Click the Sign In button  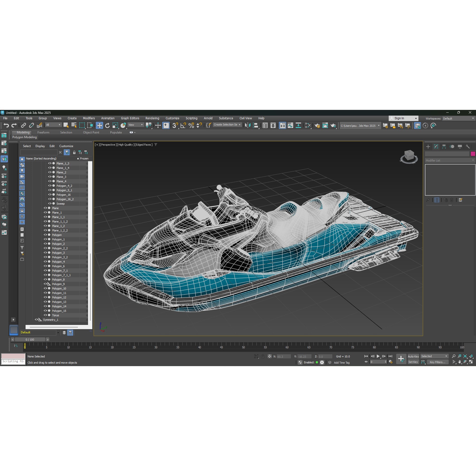[x=400, y=118]
